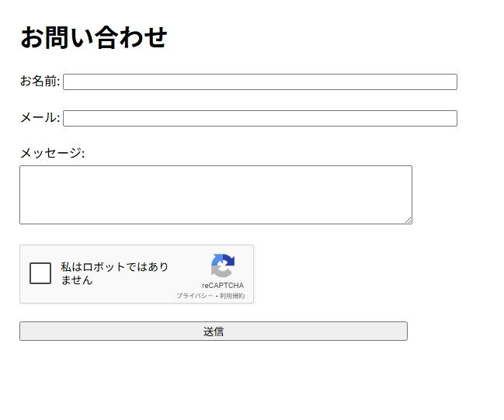Click the reCAPTCHA logo icon
This screenshot has height=420, width=504.
point(222,266)
